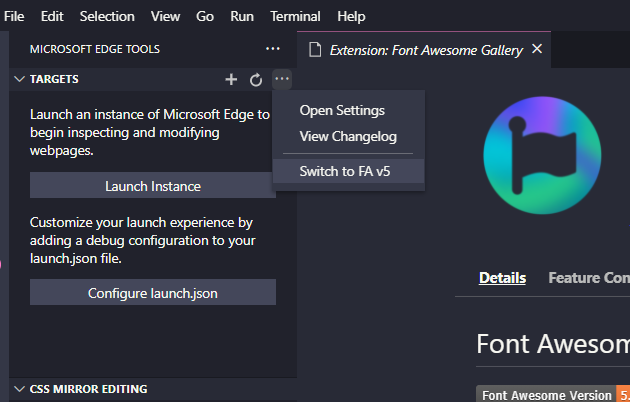
Task: Click the plus icon in Targets header
Action: [231, 79]
